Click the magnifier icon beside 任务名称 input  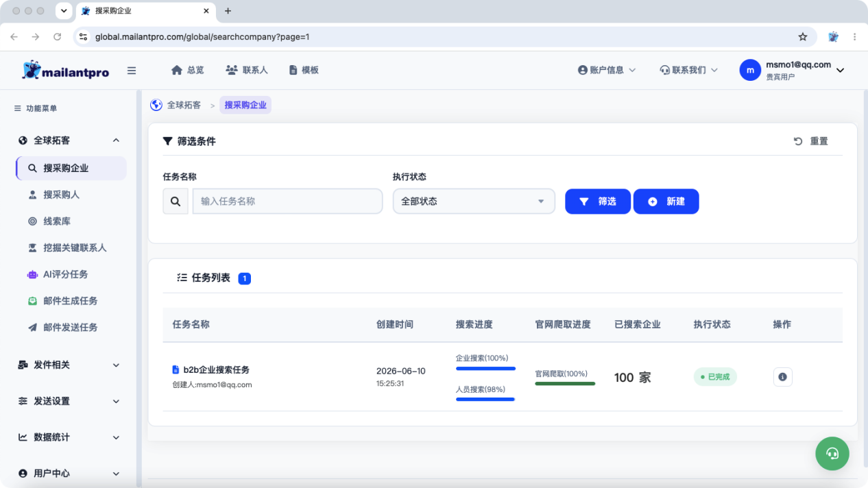(176, 202)
